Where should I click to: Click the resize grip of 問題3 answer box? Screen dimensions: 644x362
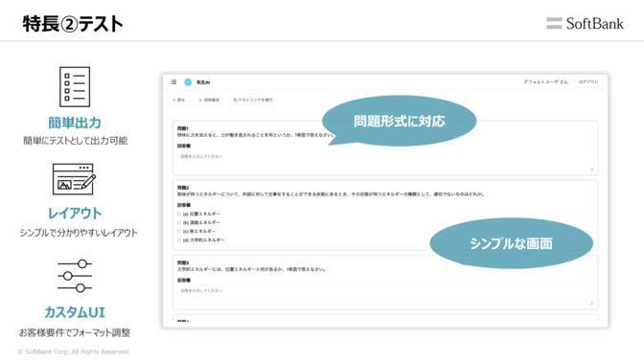coord(591,303)
